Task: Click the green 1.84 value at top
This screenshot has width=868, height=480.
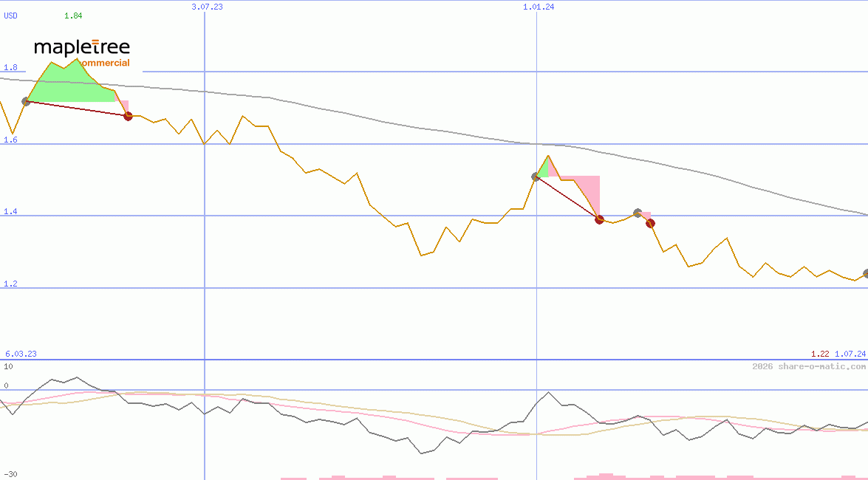Action: [73, 16]
